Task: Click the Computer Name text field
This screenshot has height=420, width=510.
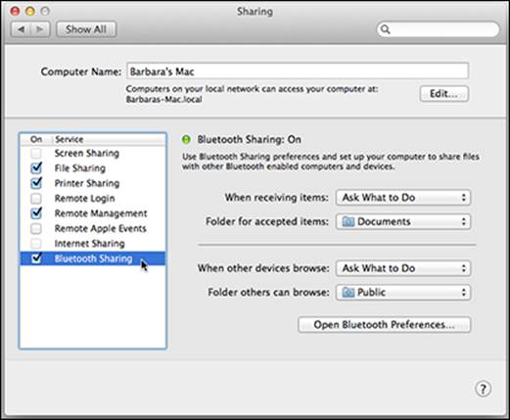Action: pyautogui.click(x=298, y=71)
